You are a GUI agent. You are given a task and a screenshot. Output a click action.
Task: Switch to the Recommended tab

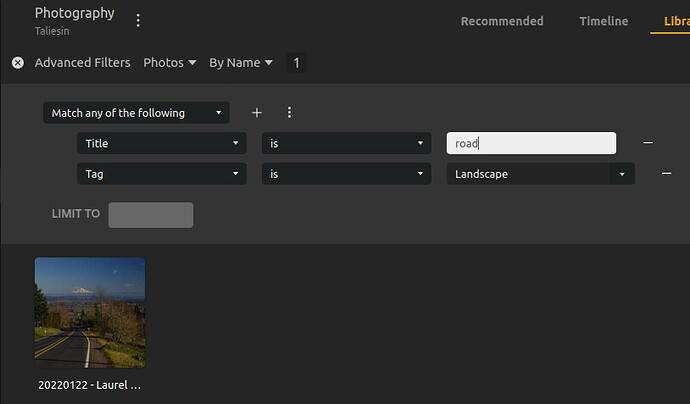click(x=502, y=21)
